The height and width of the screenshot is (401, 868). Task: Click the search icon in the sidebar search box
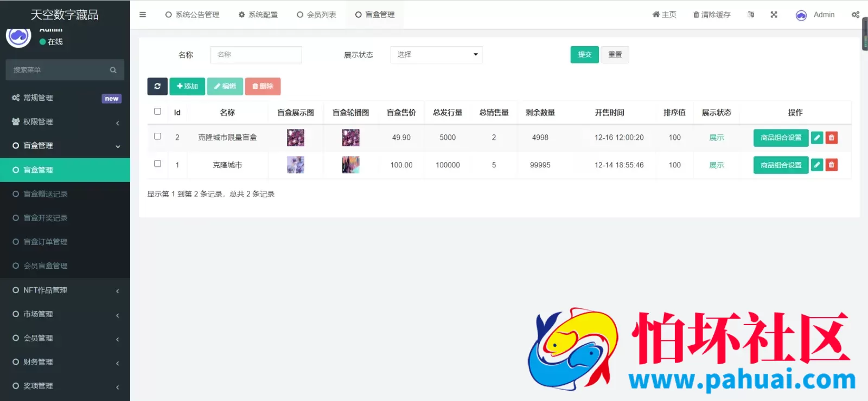[113, 70]
